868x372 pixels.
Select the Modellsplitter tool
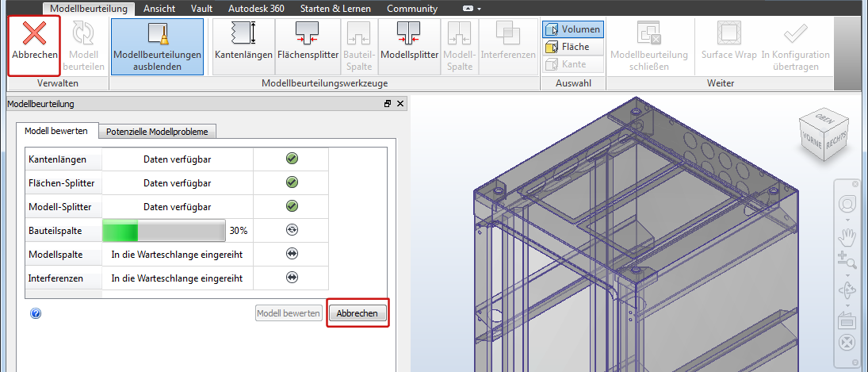coord(410,47)
